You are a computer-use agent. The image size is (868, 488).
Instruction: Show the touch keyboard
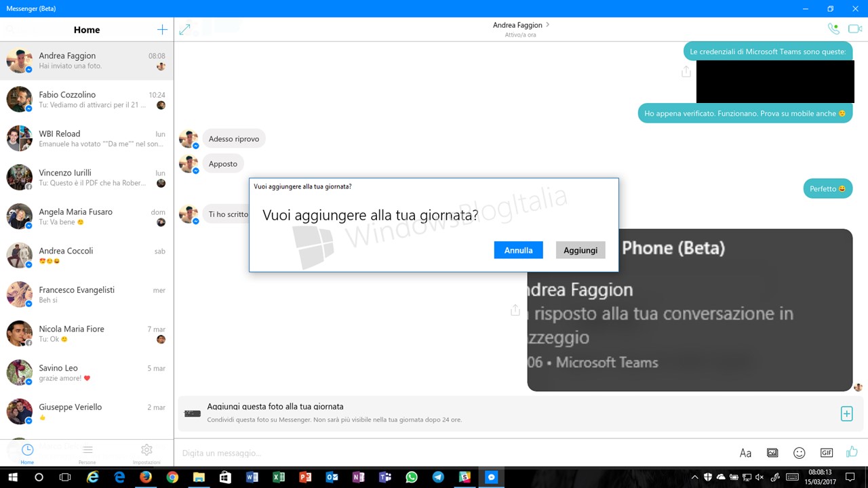tap(791, 477)
